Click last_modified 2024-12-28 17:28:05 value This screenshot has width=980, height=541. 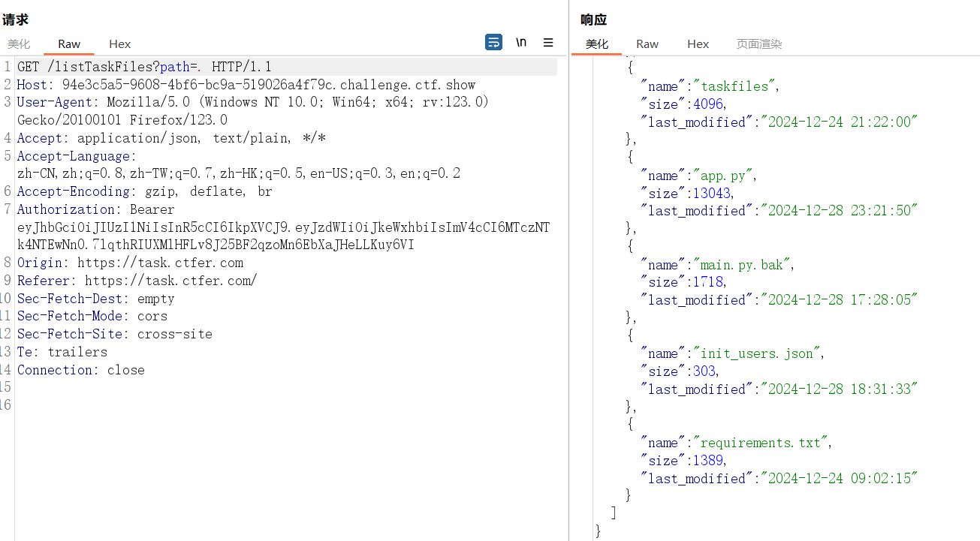tap(840, 300)
